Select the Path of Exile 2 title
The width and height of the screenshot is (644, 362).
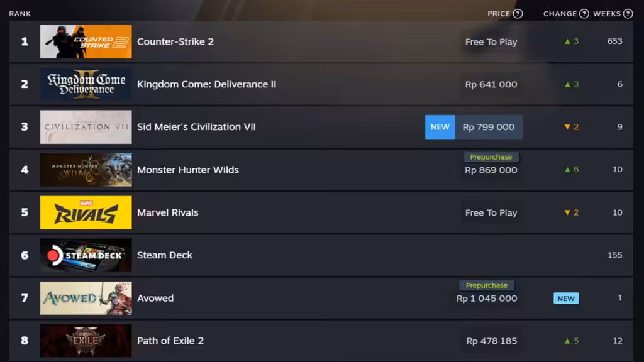click(170, 341)
